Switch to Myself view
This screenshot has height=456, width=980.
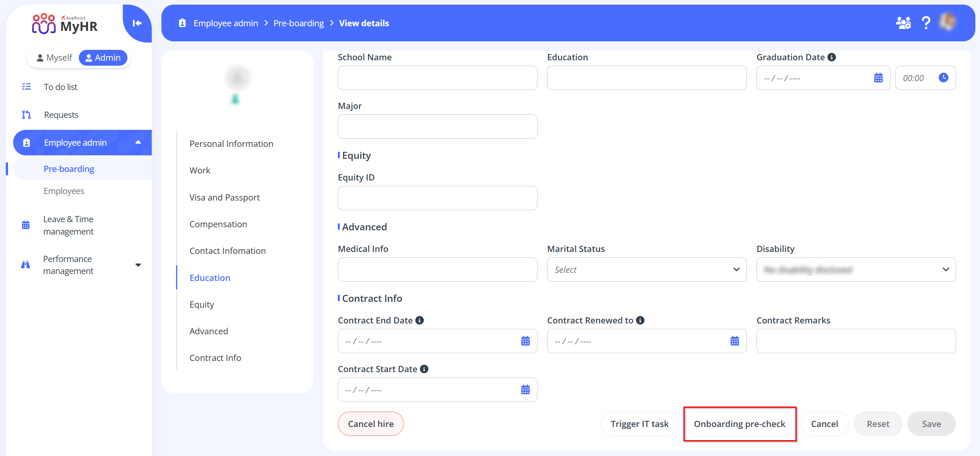pos(55,57)
